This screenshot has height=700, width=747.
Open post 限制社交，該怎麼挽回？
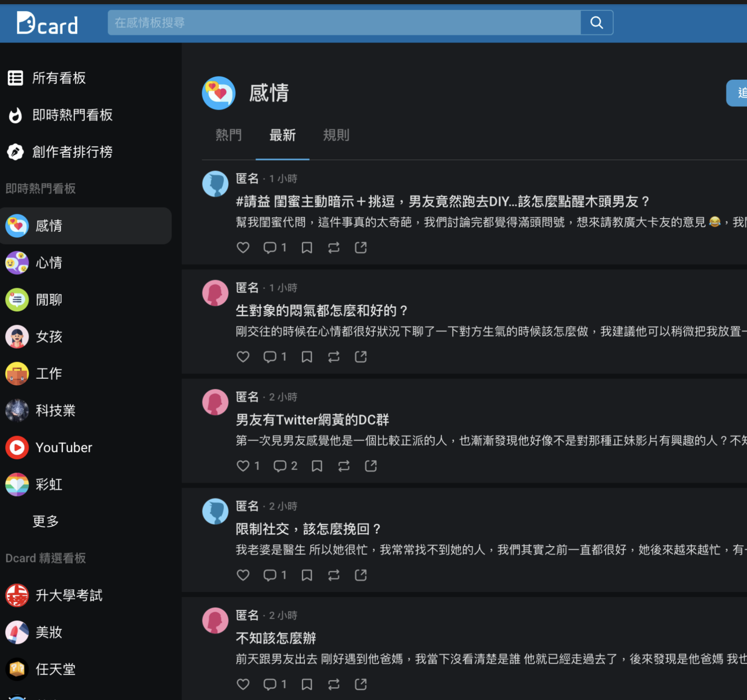308,529
